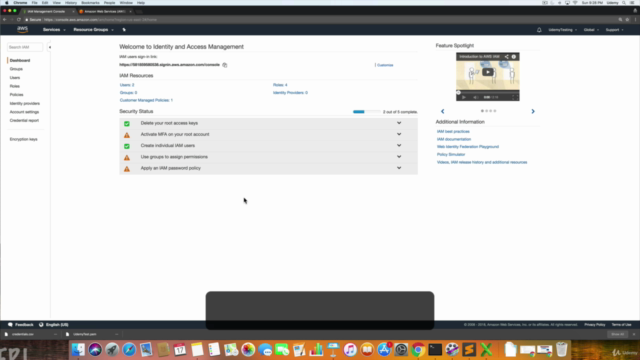Click Spotlight search in macOS menu bar
The image size is (640, 360).
pos(624,3)
